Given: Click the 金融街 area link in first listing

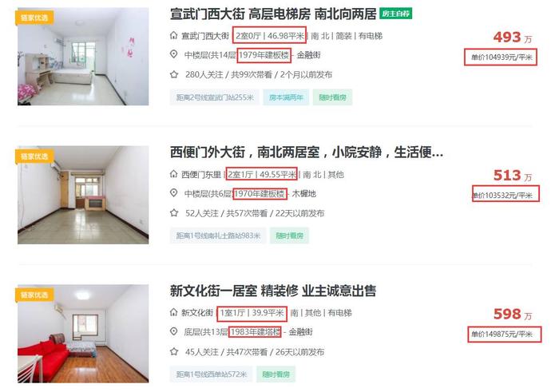Looking at the screenshot, I should pyautogui.click(x=309, y=55).
